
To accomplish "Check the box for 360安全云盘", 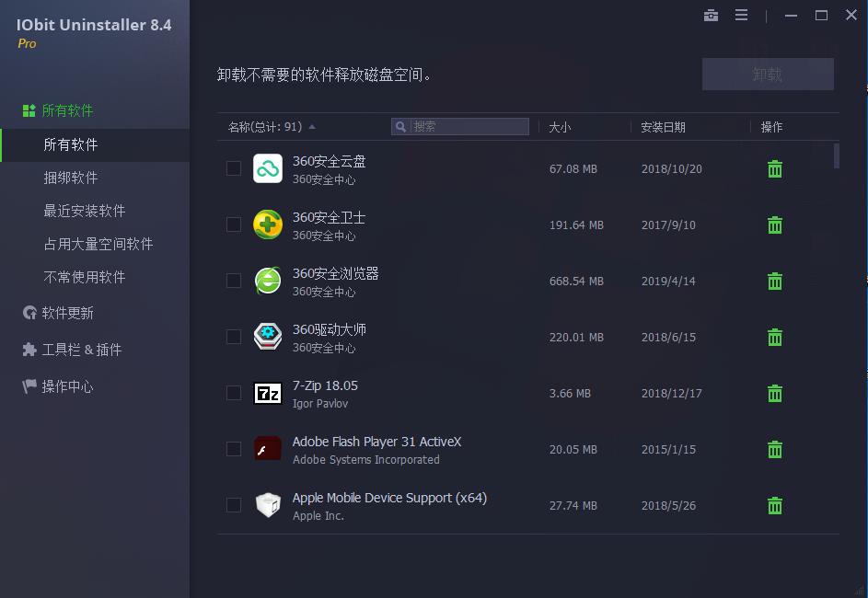I will tap(234, 168).
